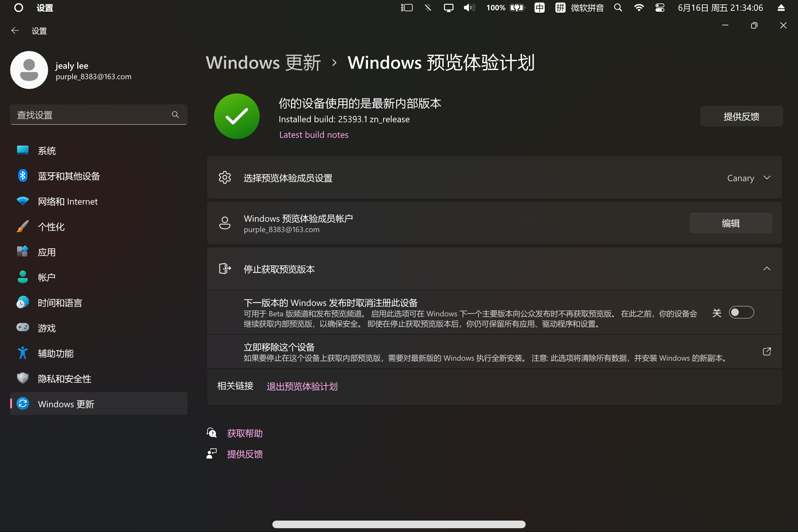Open the volume icon in the menu bar
This screenshot has width=798, height=532.
[x=469, y=8]
